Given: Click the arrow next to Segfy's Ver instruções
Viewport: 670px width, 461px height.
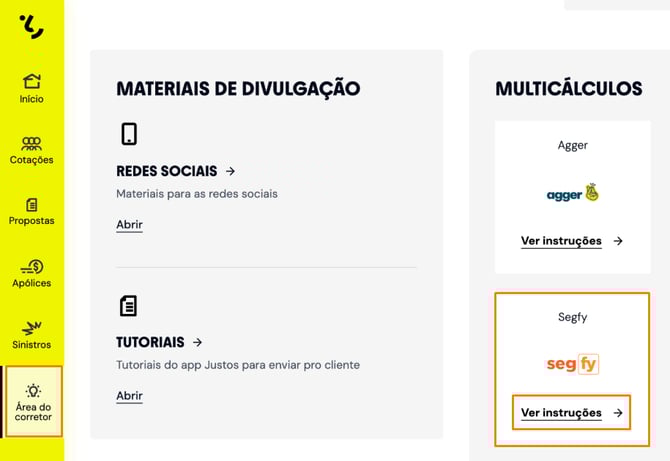Looking at the screenshot, I should click(618, 413).
